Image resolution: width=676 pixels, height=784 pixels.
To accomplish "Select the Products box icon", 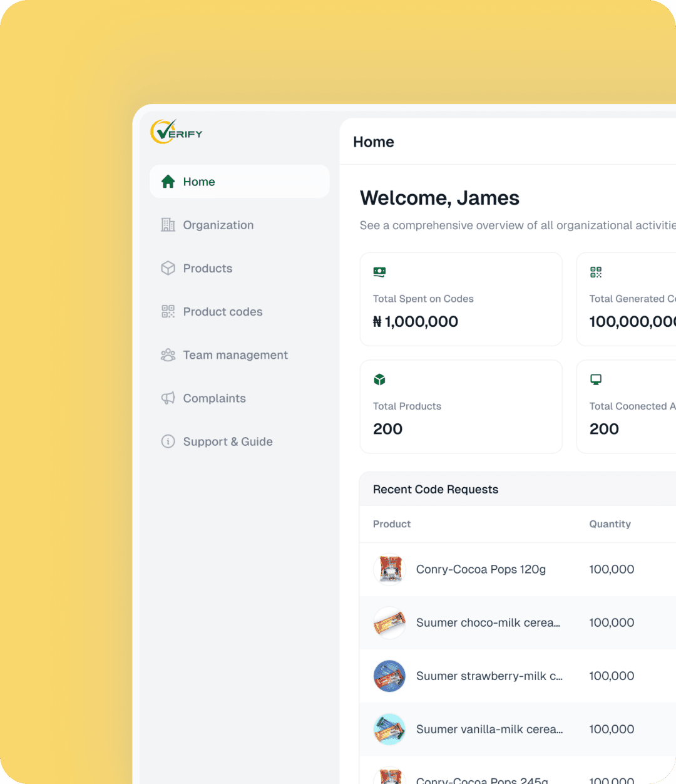I will click(x=168, y=268).
